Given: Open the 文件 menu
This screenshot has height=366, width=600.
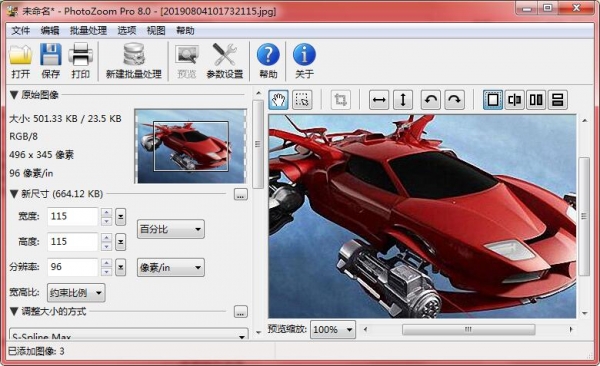Looking at the screenshot, I should [x=21, y=31].
